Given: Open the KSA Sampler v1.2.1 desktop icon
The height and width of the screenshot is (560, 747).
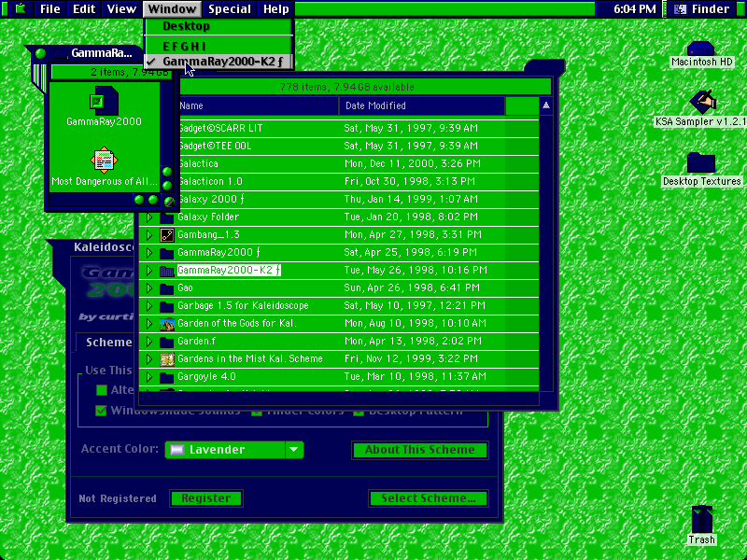Looking at the screenshot, I should pos(702,103).
